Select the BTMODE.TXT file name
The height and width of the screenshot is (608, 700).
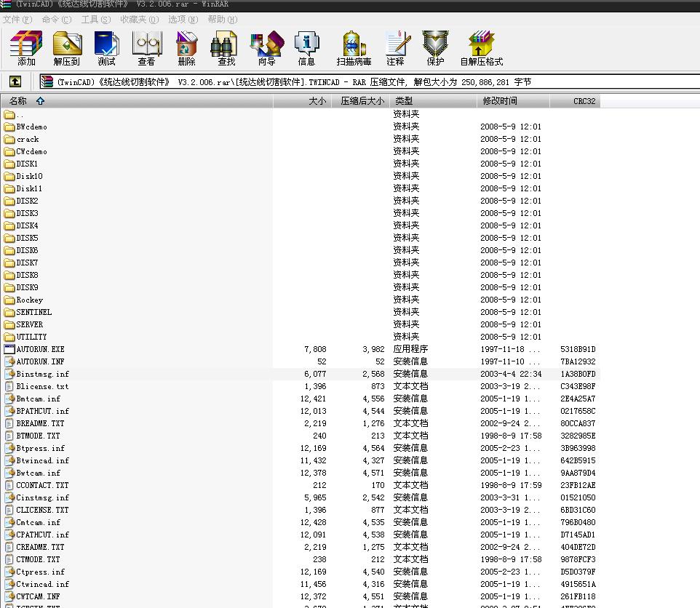click(38, 436)
